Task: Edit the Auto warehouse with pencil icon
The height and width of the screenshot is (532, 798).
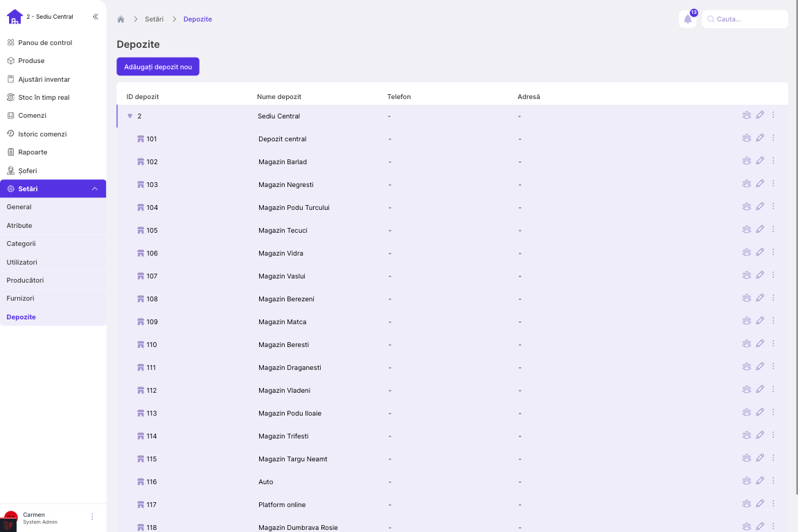Action: (760, 481)
